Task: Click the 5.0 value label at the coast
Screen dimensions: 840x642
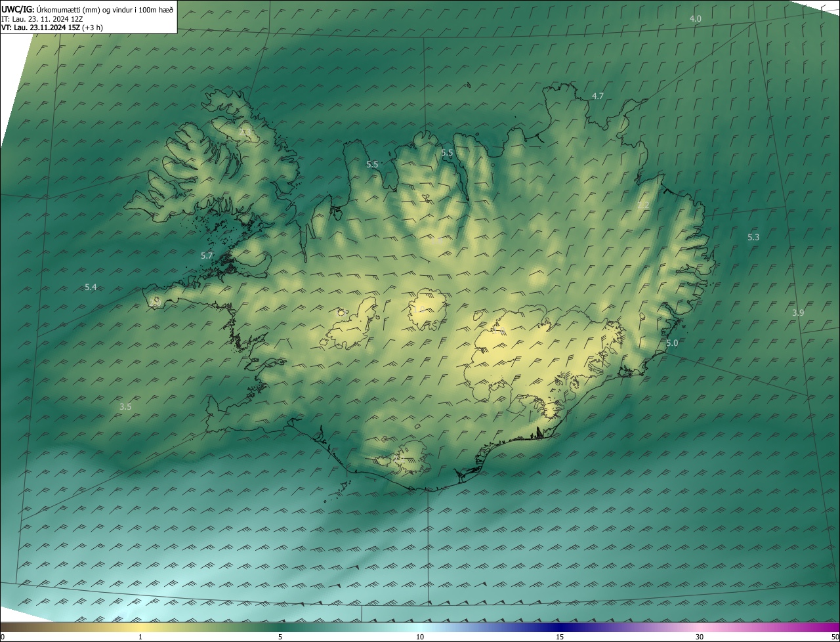Action: point(672,343)
